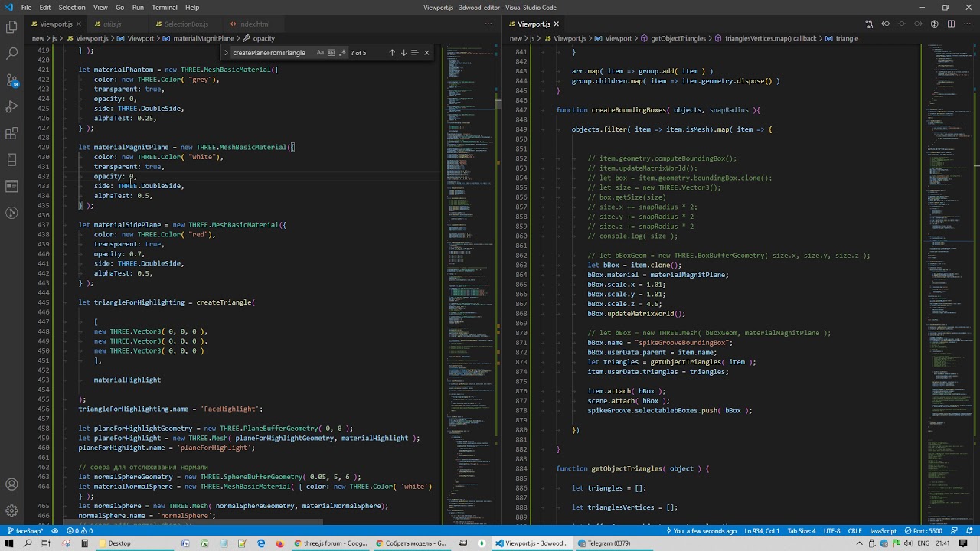The image size is (980, 551).
Task: Open the Source Control view
Action: click(x=11, y=80)
